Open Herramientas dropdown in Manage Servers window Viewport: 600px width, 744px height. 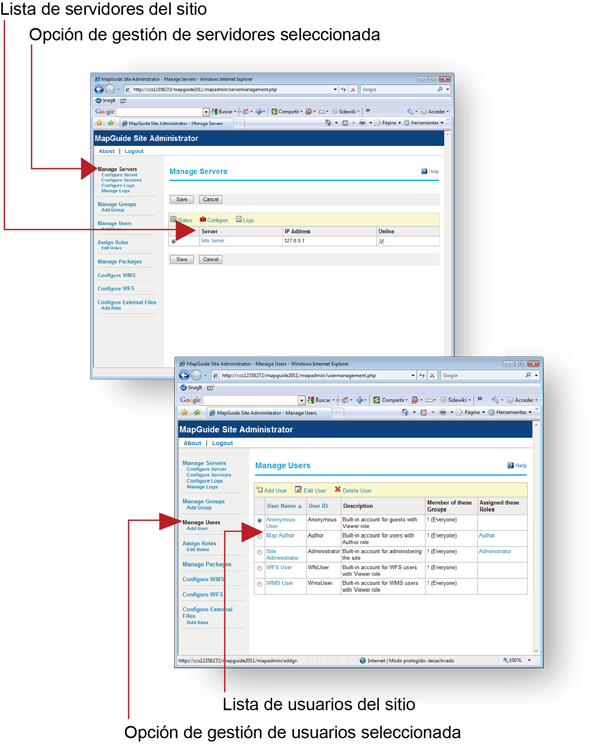(x=442, y=123)
